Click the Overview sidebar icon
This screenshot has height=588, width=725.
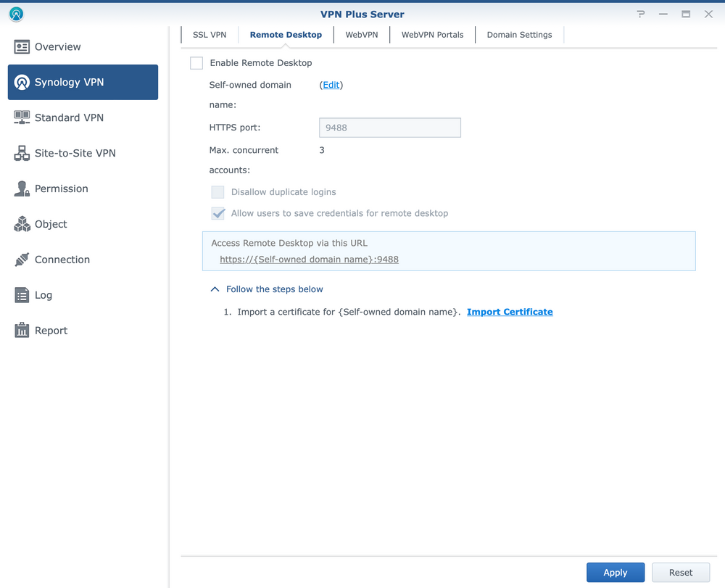pyautogui.click(x=22, y=46)
